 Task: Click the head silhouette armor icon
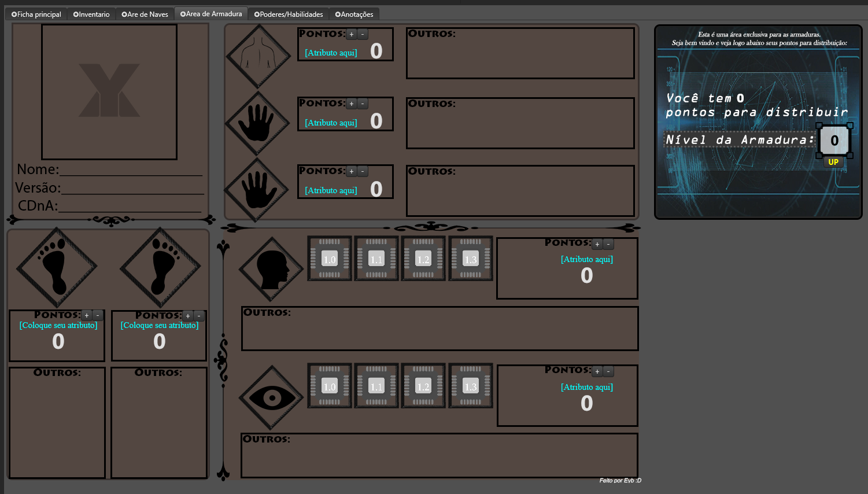click(271, 270)
